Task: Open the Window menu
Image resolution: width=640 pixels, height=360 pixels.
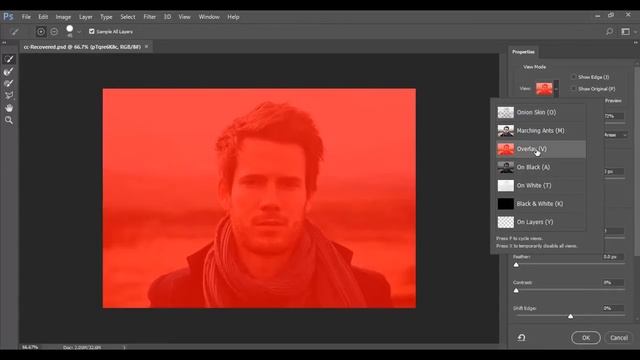Action: 209,17
